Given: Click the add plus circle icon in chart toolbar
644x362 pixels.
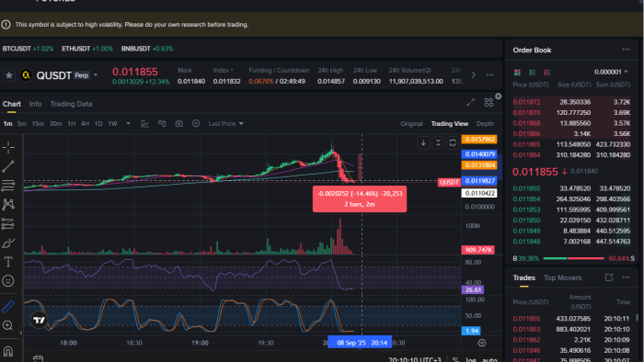Looking at the screenshot, I should coord(196,123).
